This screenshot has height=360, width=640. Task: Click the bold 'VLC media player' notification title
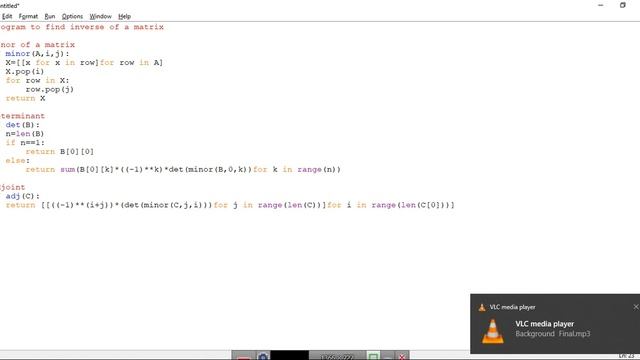click(544, 324)
